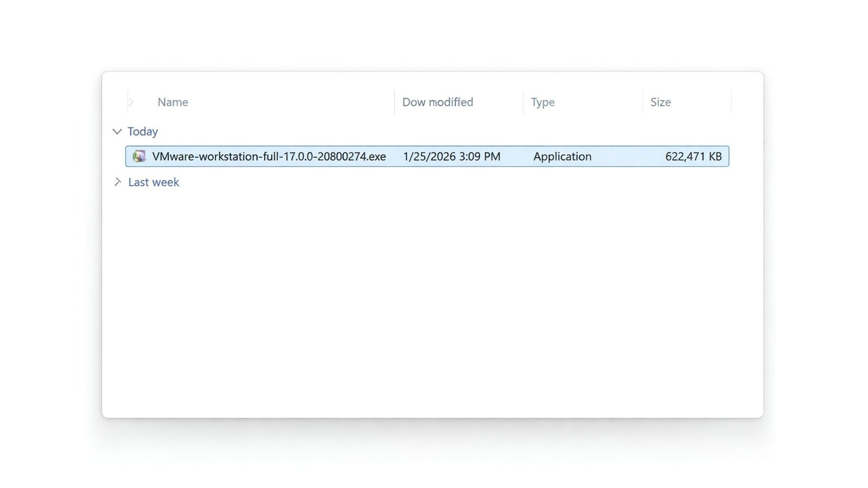This screenshot has width=868, height=488.
Task: Sort files by the Size column header
Action: pyautogui.click(x=660, y=102)
